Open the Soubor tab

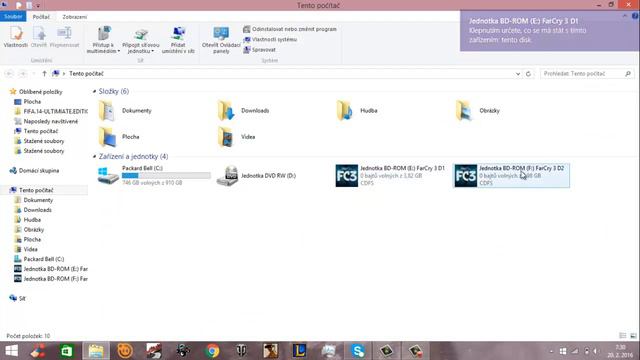13,17
